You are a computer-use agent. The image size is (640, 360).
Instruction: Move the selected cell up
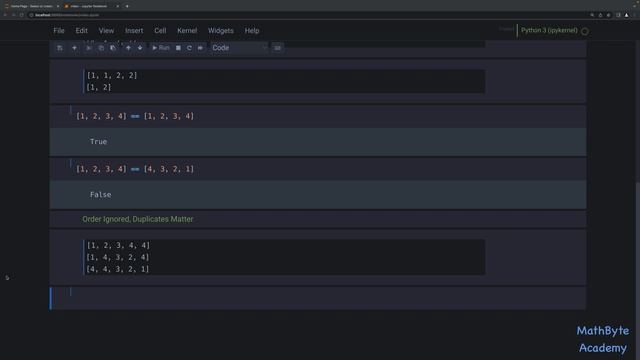tap(128, 48)
